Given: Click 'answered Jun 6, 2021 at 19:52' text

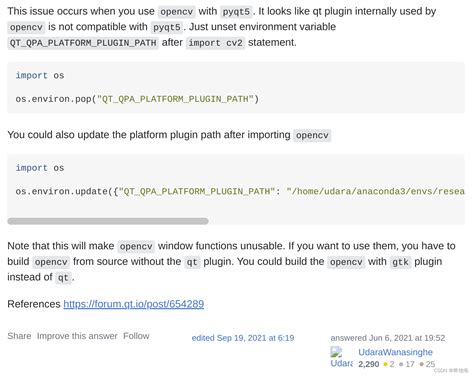Looking at the screenshot, I should point(388,338).
